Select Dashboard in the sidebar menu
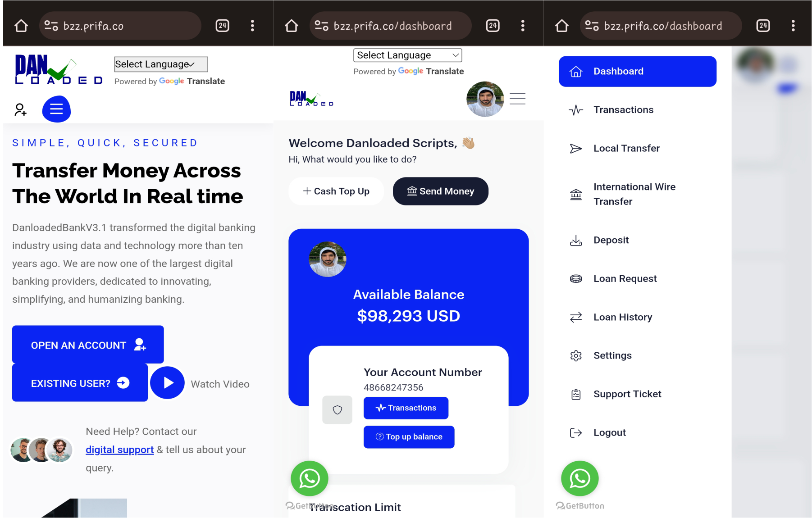This screenshot has height=518, width=812. point(638,72)
